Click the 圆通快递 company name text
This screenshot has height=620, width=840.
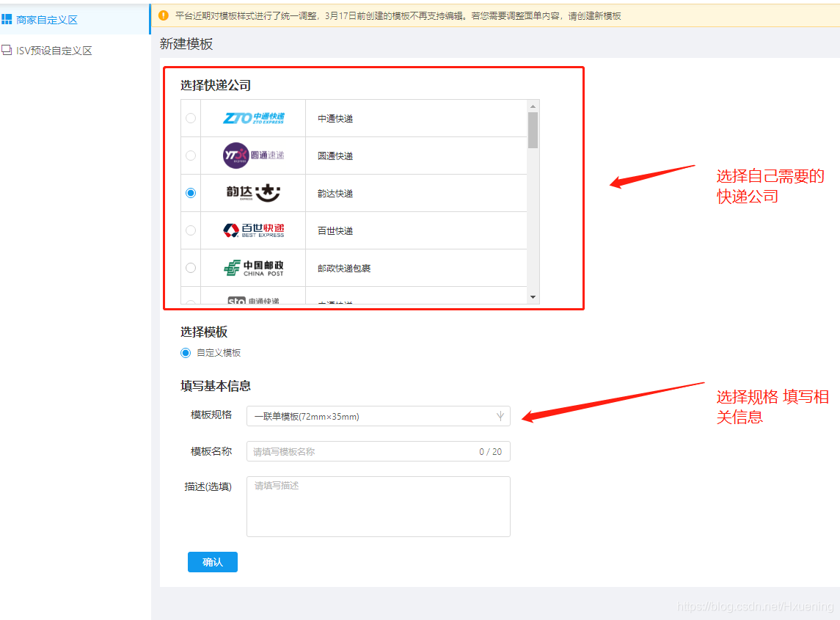(335, 156)
